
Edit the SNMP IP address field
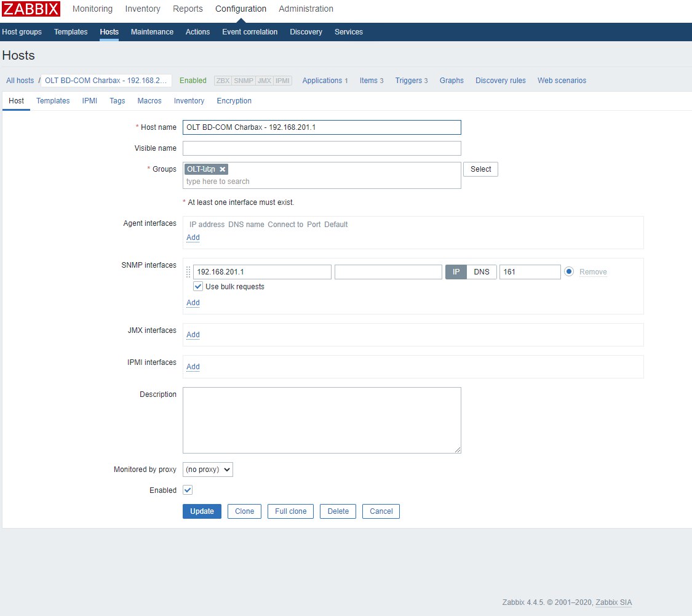[x=262, y=272]
